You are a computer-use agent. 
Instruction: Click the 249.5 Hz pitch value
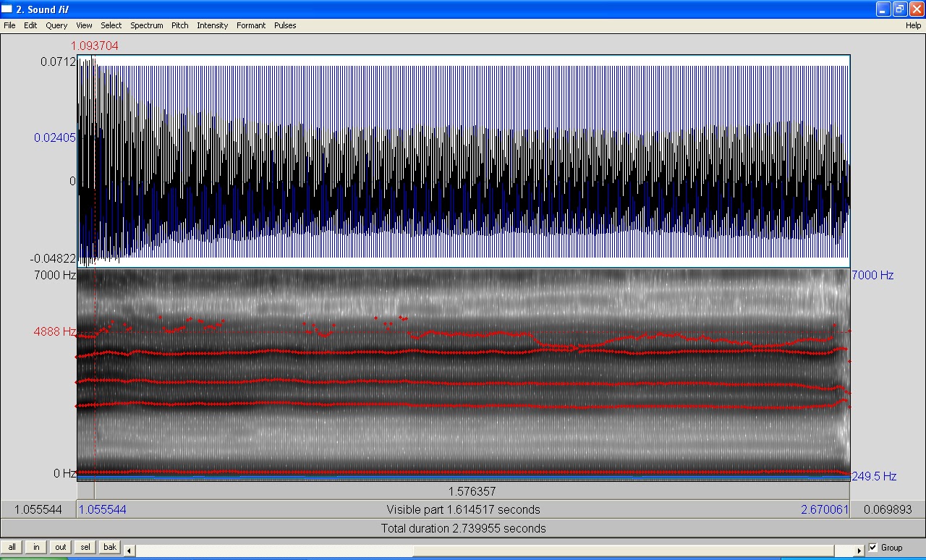[x=874, y=476]
